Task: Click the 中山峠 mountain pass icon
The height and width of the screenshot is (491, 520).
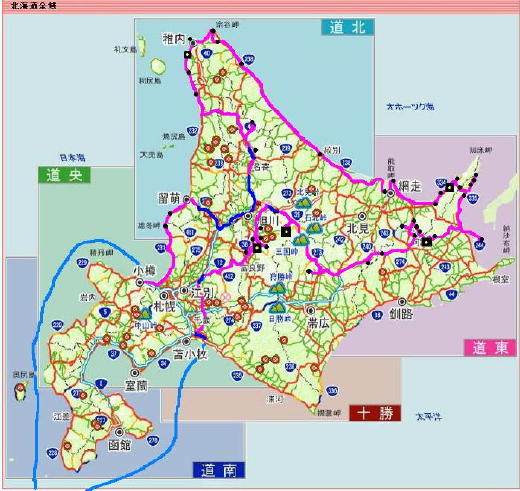Action: pyautogui.click(x=145, y=314)
